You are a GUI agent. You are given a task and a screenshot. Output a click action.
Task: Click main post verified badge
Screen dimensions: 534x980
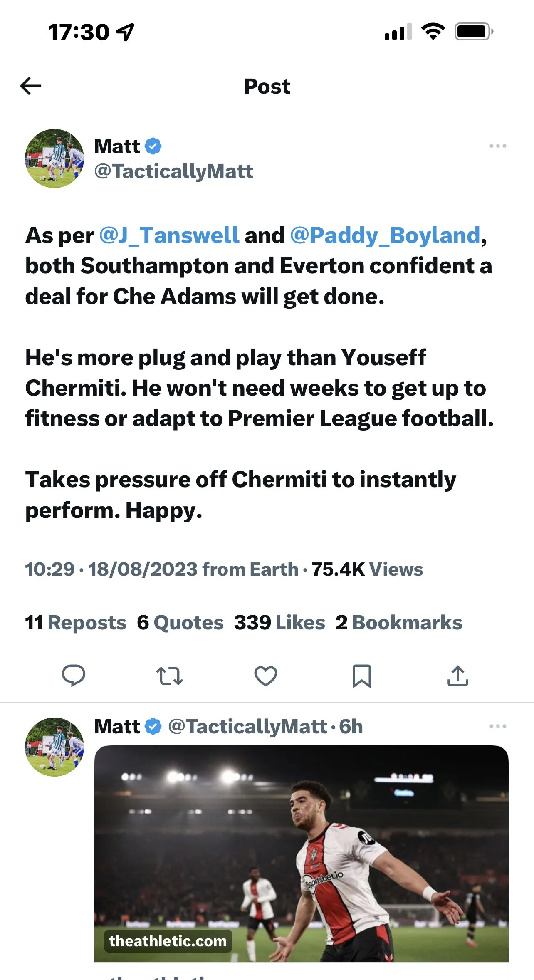coord(153,146)
